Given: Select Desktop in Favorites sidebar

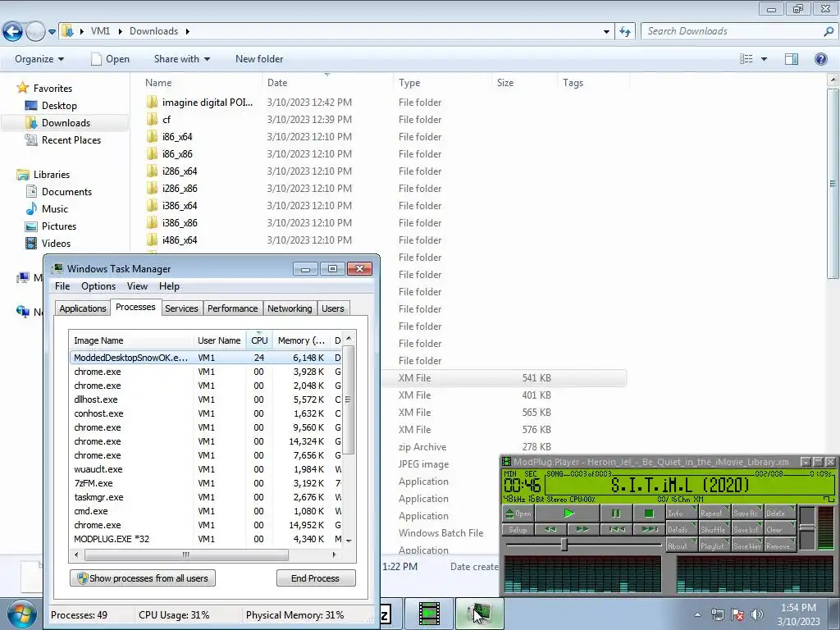Looking at the screenshot, I should (59, 106).
